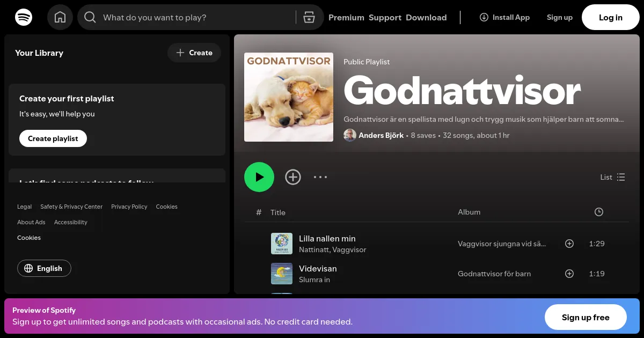This screenshot has width=644, height=338.
Task: Toggle adding Lilla nallen min to library
Action: (x=569, y=244)
